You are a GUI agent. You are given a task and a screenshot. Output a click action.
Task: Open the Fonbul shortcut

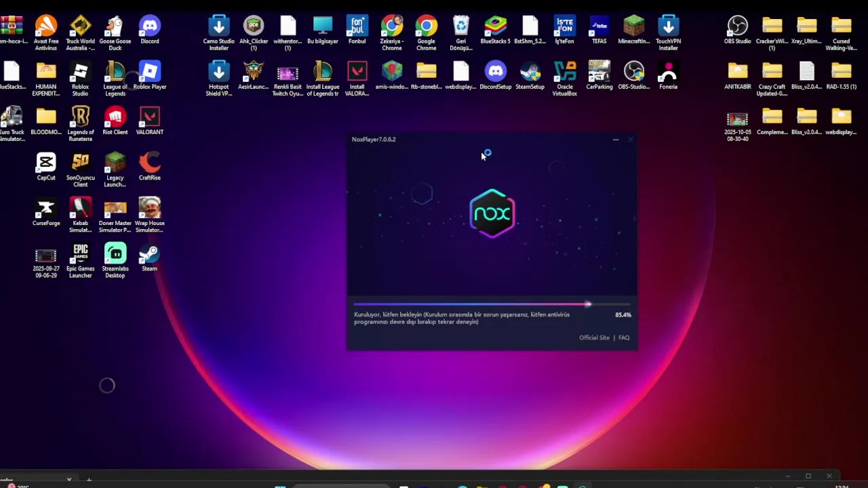point(357,30)
